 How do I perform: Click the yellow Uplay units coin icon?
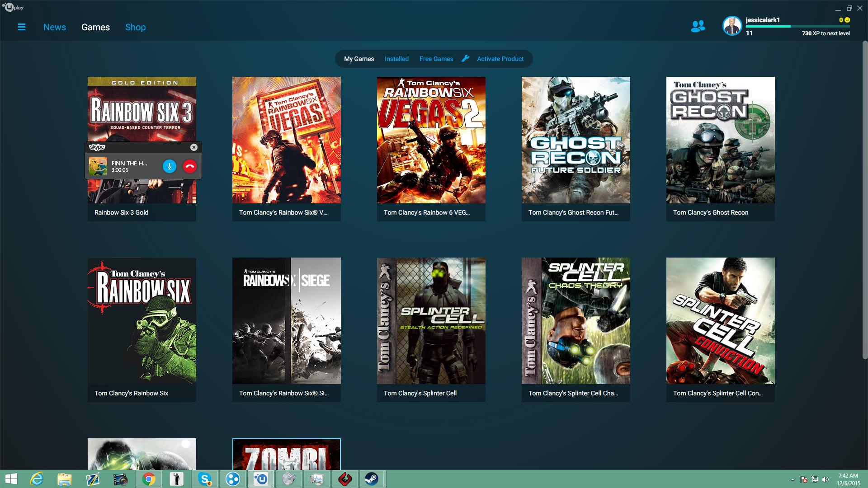coord(847,20)
